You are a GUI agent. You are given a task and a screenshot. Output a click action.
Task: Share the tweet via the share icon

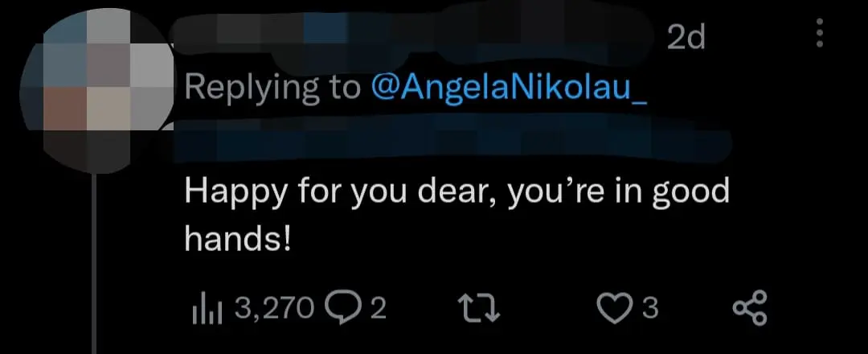[x=751, y=308]
